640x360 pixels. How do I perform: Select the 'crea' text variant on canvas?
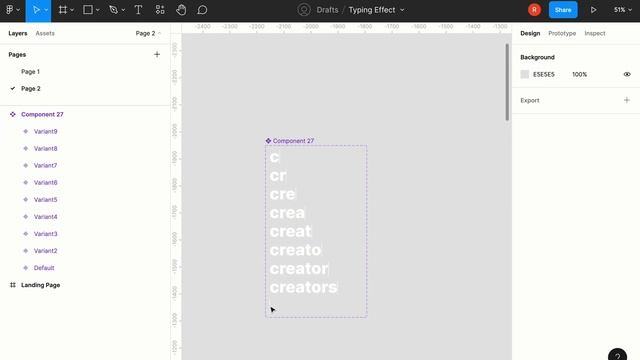[287, 213]
